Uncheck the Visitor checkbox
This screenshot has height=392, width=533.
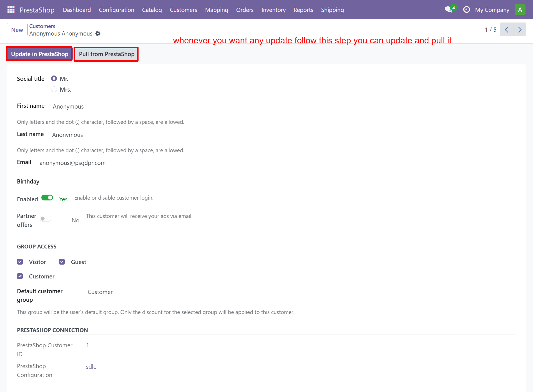[x=20, y=262]
